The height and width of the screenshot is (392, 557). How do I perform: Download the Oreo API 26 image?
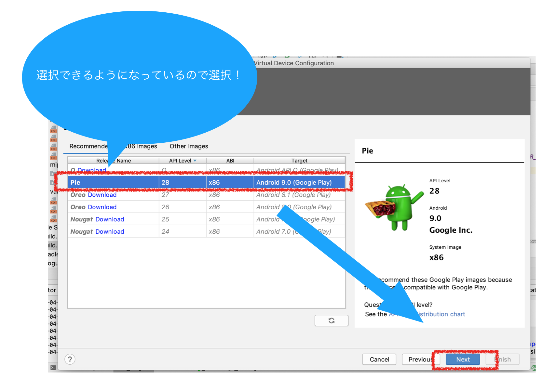tap(102, 207)
